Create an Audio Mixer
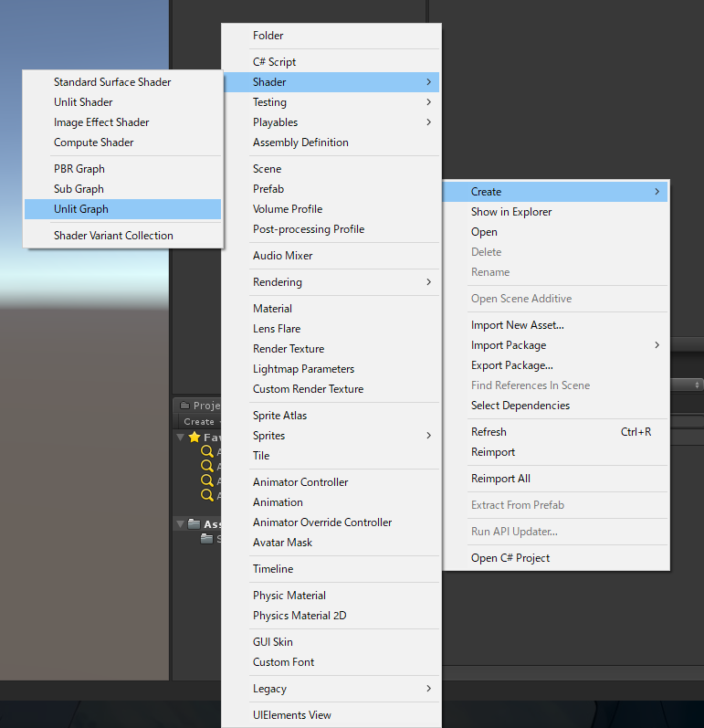 (x=331, y=256)
